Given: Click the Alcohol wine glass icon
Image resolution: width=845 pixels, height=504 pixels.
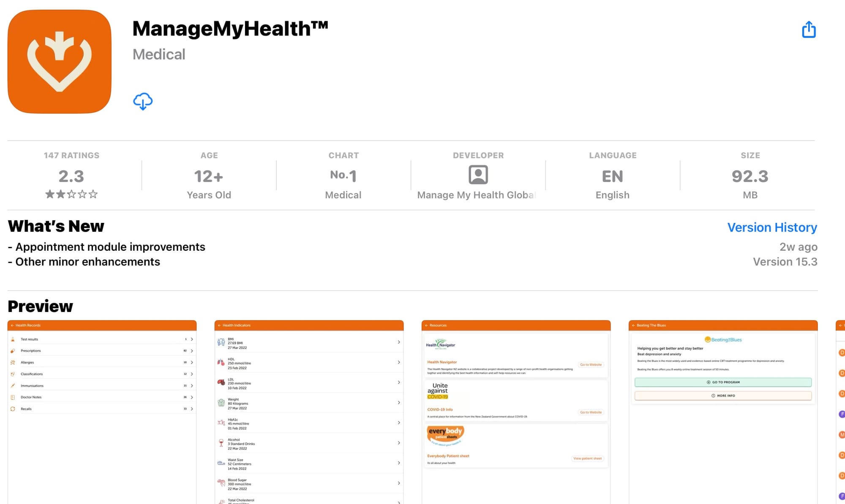Looking at the screenshot, I should coord(221,443).
